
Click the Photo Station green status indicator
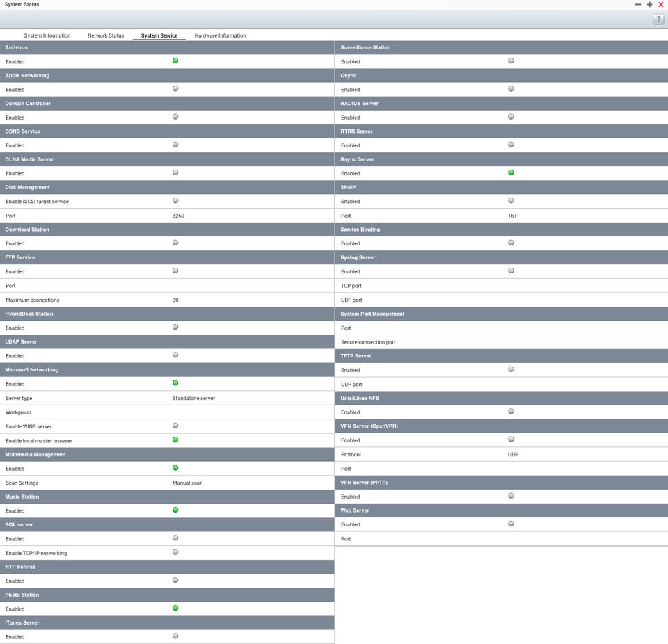pyautogui.click(x=175, y=608)
